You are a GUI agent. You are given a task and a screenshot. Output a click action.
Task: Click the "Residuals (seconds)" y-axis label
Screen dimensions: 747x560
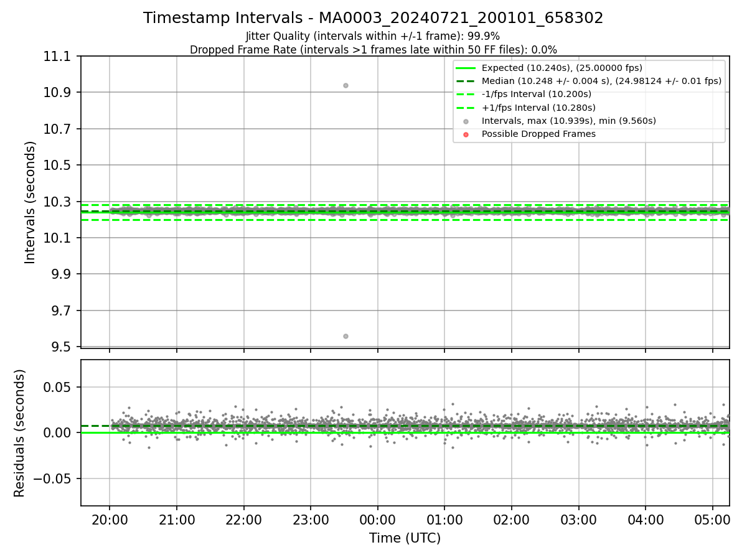pyautogui.click(x=20, y=433)
